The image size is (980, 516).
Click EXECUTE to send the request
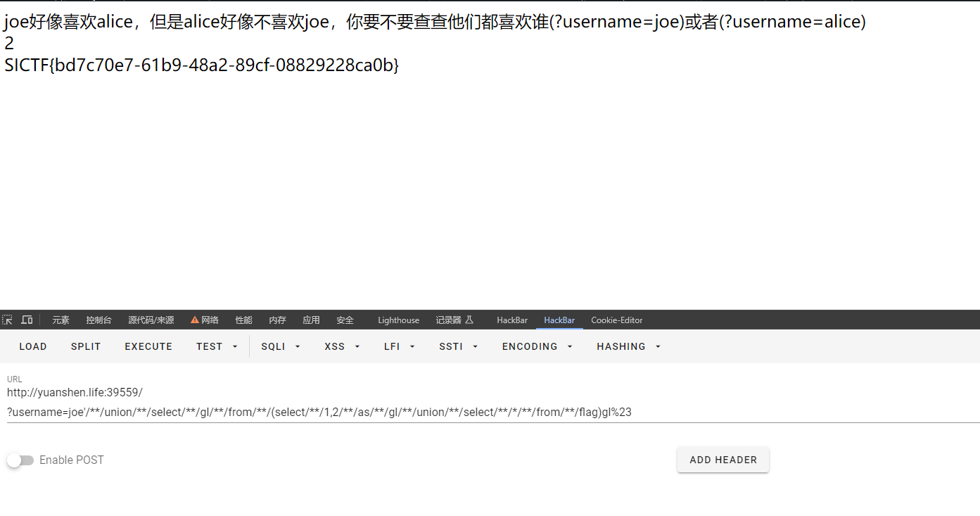(148, 346)
